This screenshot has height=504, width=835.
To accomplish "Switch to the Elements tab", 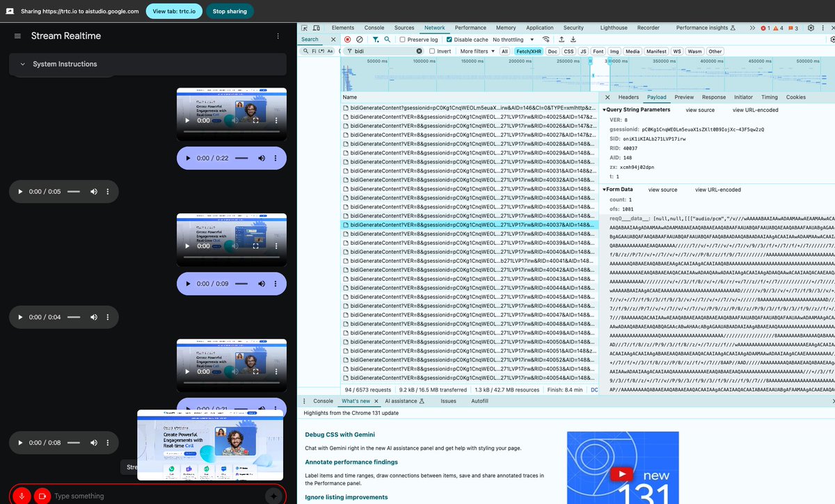I will pyautogui.click(x=343, y=28).
